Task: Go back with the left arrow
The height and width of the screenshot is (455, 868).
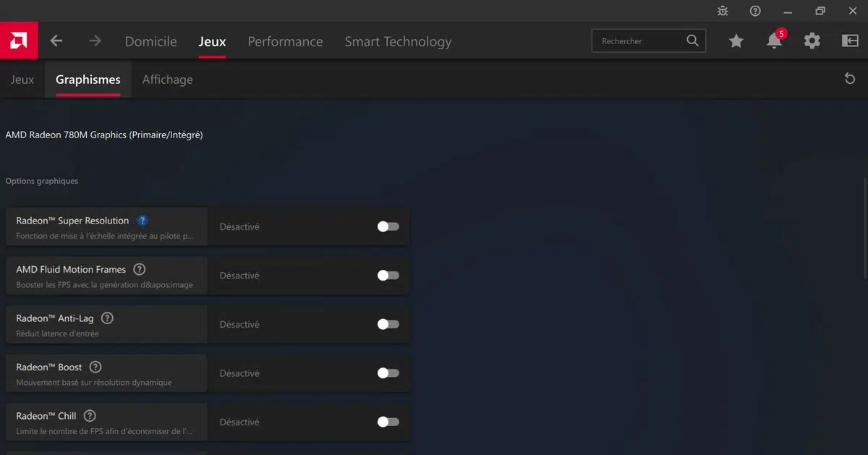Action: 56,41
